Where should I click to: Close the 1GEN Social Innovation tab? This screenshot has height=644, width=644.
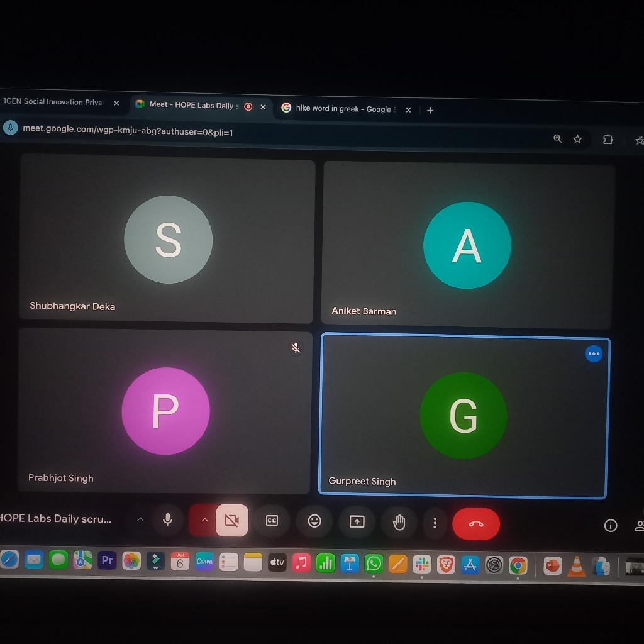pyautogui.click(x=116, y=103)
